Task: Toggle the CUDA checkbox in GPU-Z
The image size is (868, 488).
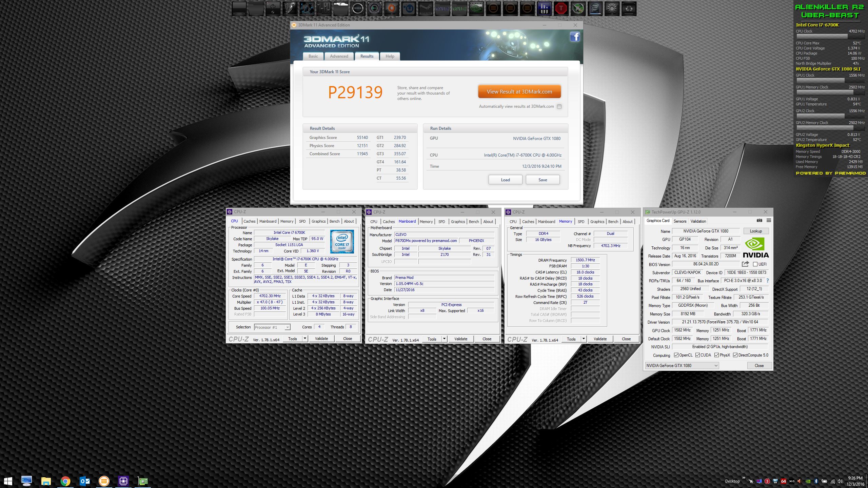Action: pyautogui.click(x=697, y=355)
